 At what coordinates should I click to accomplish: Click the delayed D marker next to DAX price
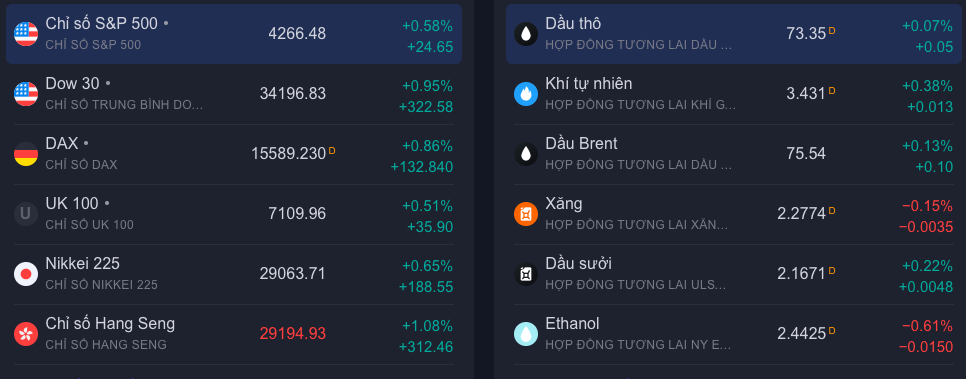[332, 150]
